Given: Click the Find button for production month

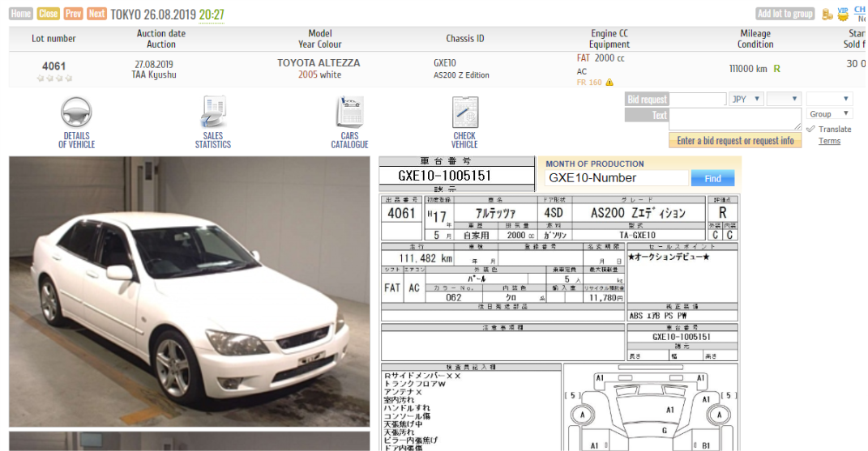Looking at the screenshot, I should 712,178.
